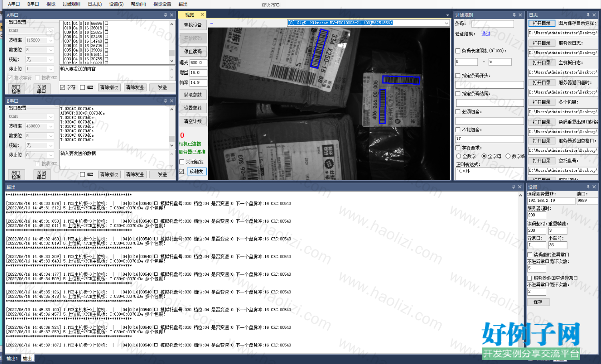Image resolution: width=601 pixels, height=364 pixels.
Task: Toggle the HEX checkbox in A串口 panel
Action: [x=82, y=87]
